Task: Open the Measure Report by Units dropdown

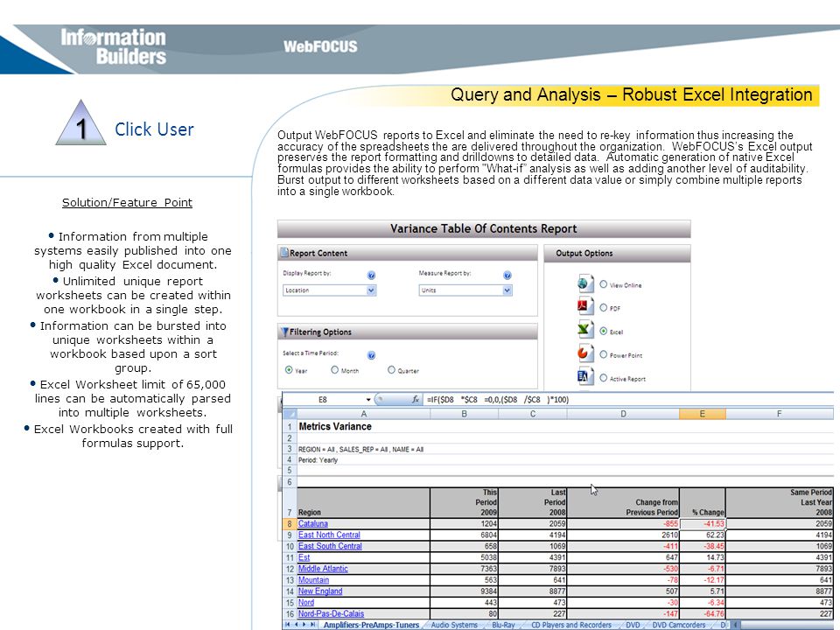Action: [x=465, y=290]
